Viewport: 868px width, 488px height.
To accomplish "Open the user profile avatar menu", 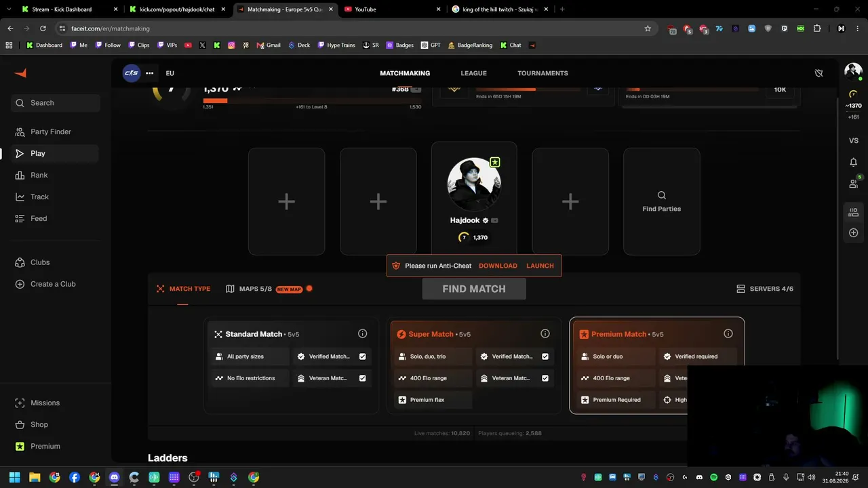I will pyautogui.click(x=853, y=71).
